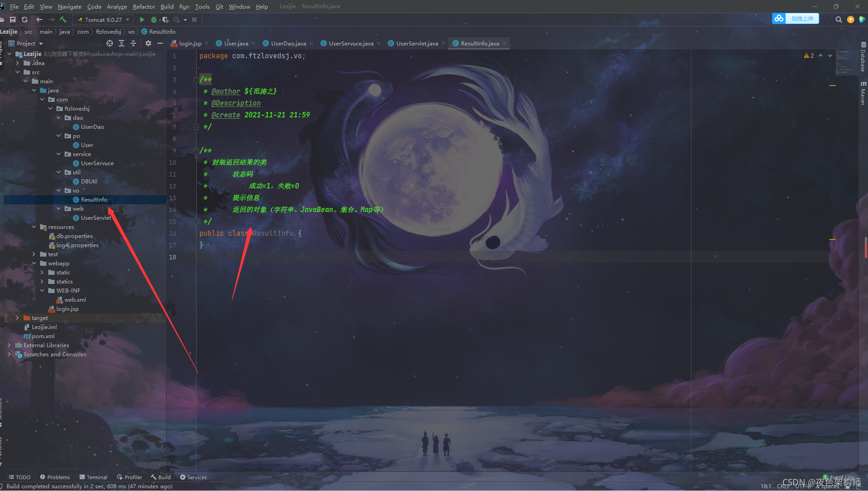This screenshot has height=491, width=868.
Task: Go to next highlighted error arrow
Action: point(830,56)
